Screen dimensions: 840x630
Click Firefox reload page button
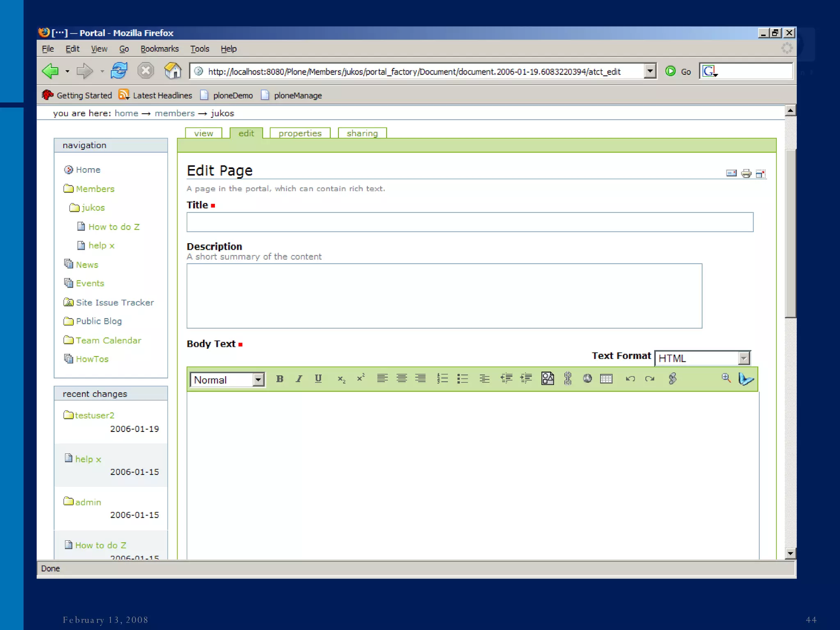tap(119, 71)
